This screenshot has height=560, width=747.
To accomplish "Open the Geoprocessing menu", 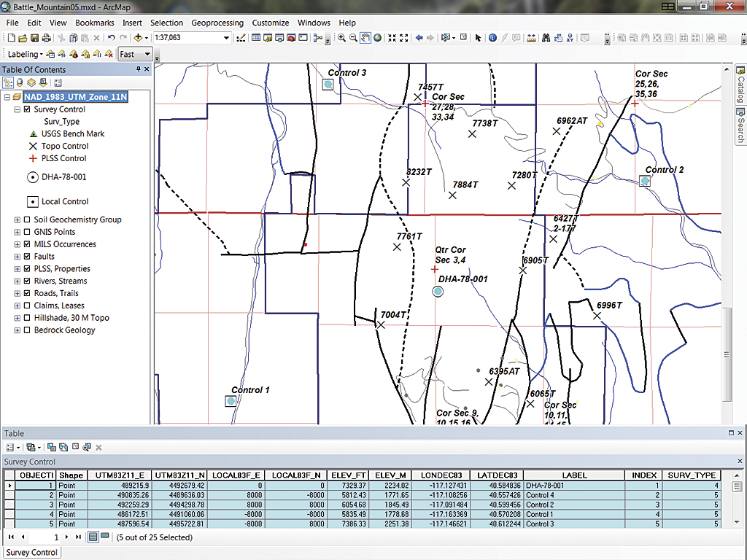I will coord(217,23).
